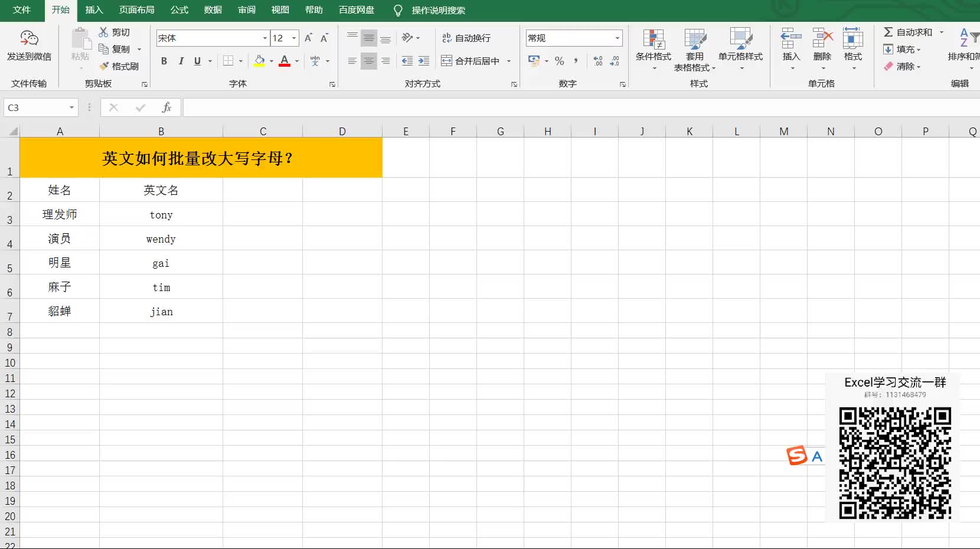The height and width of the screenshot is (549, 980).
Task: Expand Copy (复制) options arrow
Action: pos(139,49)
